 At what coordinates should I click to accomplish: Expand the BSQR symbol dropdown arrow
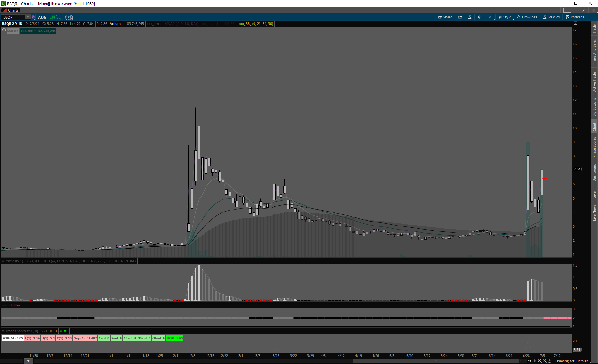coord(28,17)
